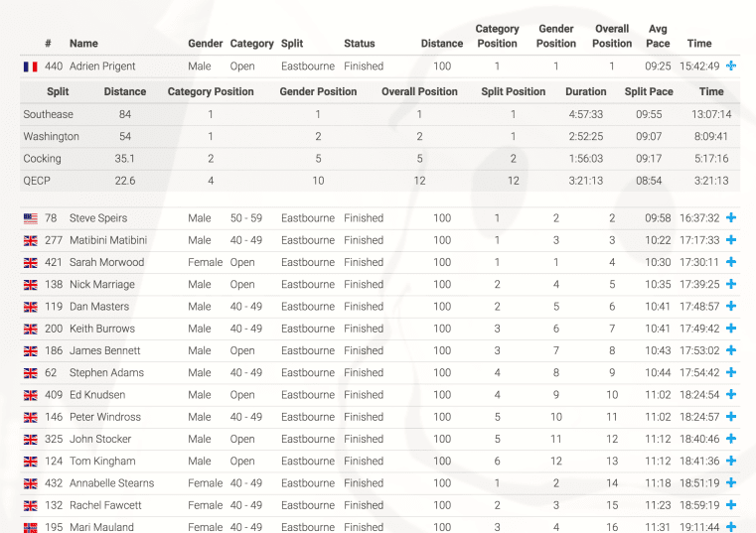Open plus icon for Peter Windross

[731, 417]
